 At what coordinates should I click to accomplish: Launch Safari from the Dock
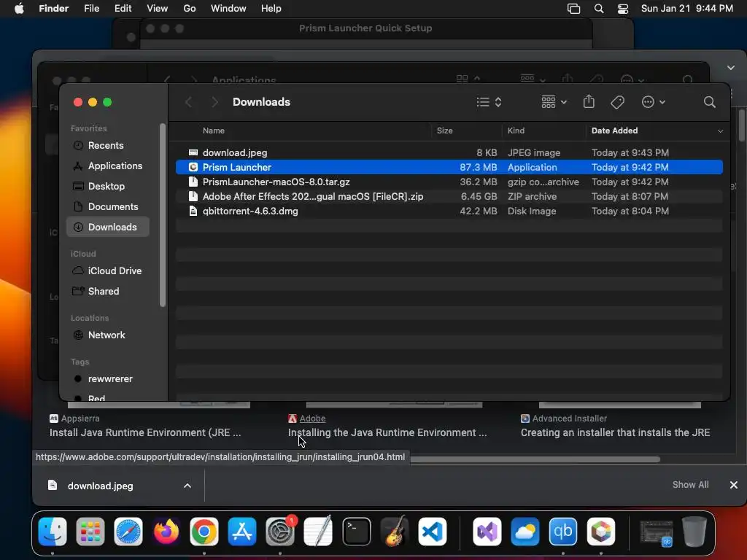coord(128,532)
